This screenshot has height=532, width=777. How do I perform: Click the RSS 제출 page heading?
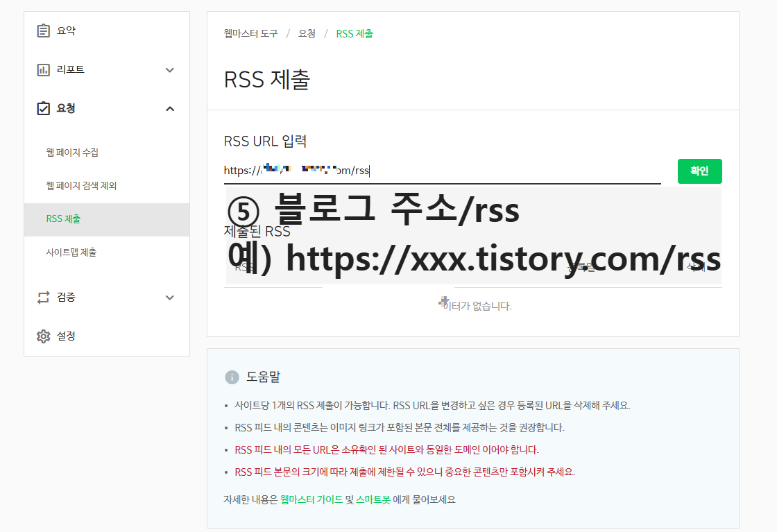tap(267, 79)
